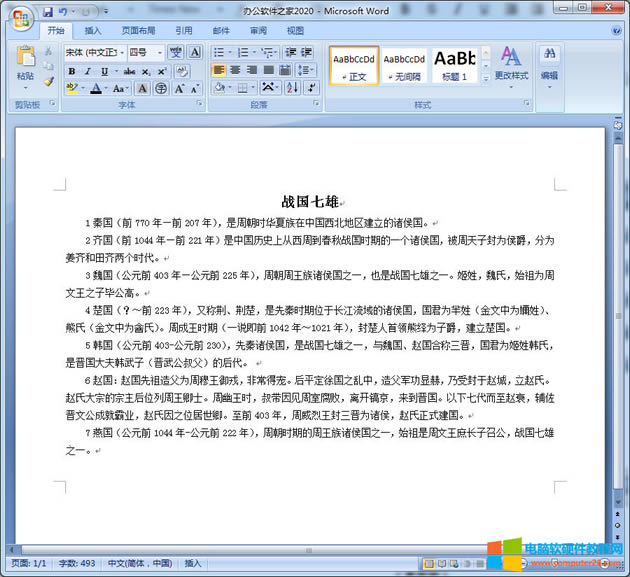Click the Decrease Indent icon
The width and height of the screenshot is (630, 577).
click(290, 52)
